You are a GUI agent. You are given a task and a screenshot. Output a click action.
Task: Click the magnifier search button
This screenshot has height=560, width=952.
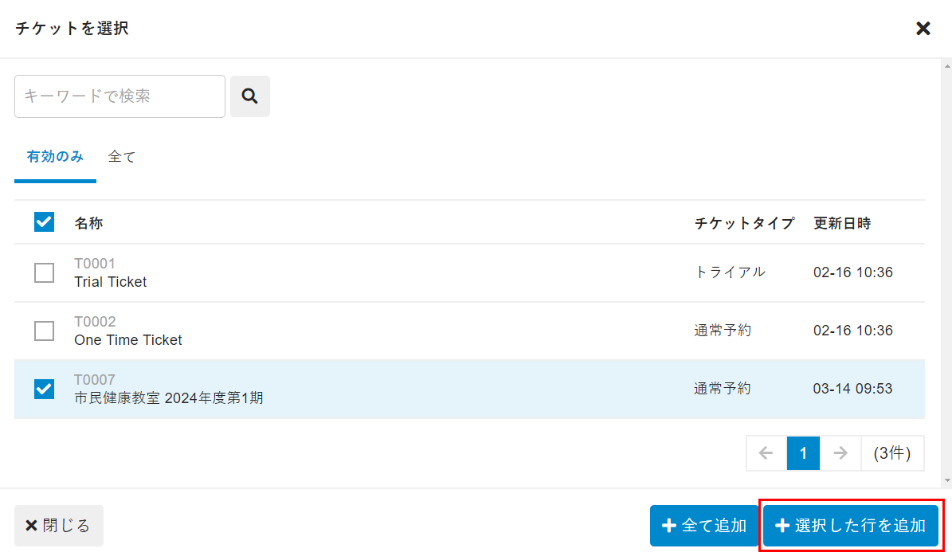[250, 96]
